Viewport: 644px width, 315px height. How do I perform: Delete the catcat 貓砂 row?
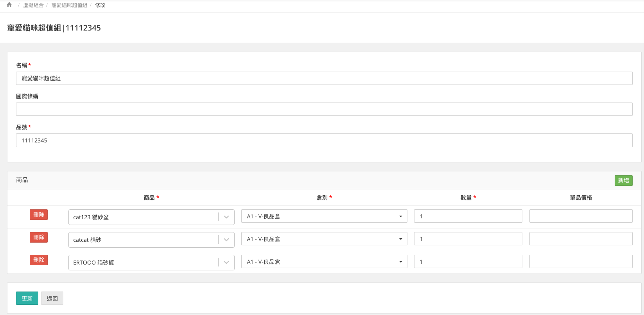pyautogui.click(x=39, y=237)
